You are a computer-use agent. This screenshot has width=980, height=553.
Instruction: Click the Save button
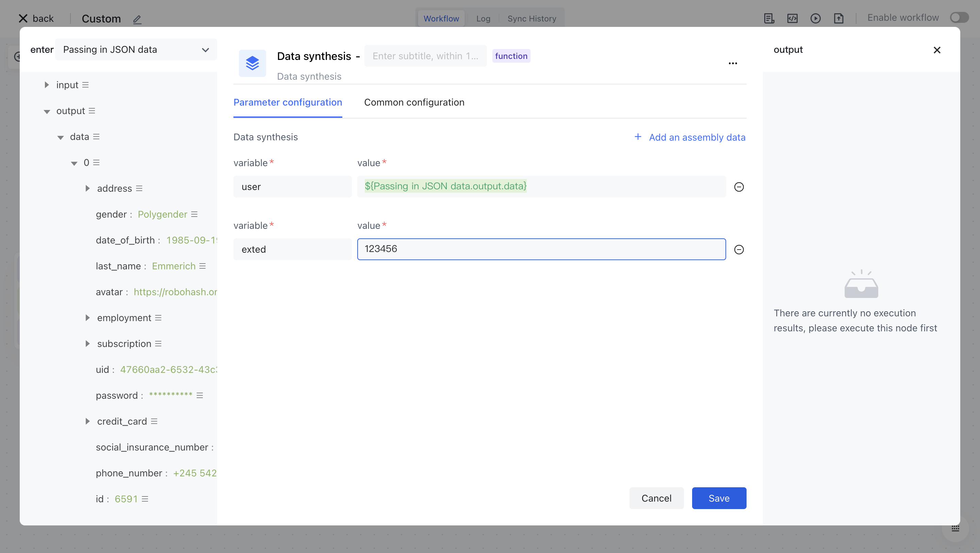719,498
